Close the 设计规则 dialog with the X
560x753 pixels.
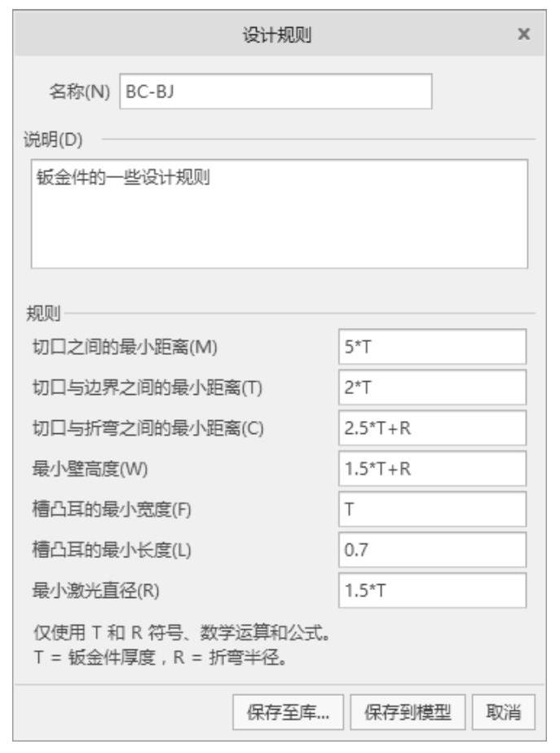[x=524, y=35]
